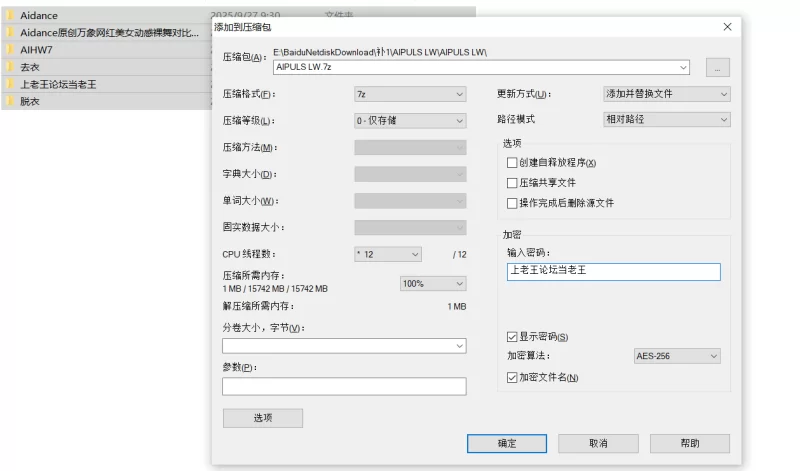Viewport: 800px width, 471px height.
Task: Click the 选项 button
Action: [x=262, y=418]
